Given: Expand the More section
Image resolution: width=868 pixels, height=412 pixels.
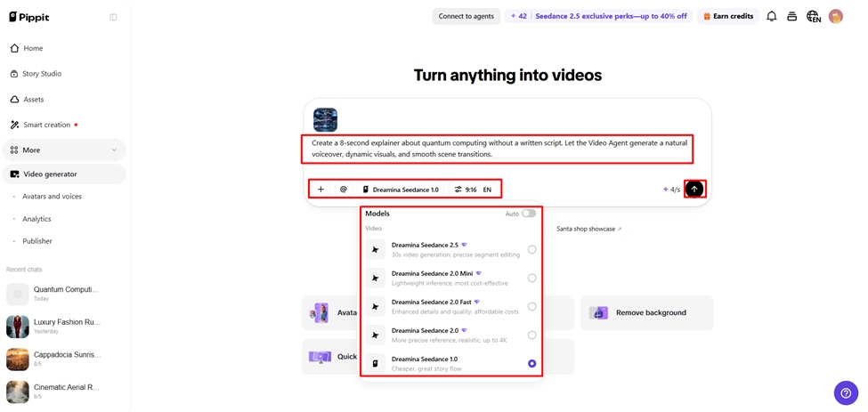Looking at the screenshot, I should [64, 149].
